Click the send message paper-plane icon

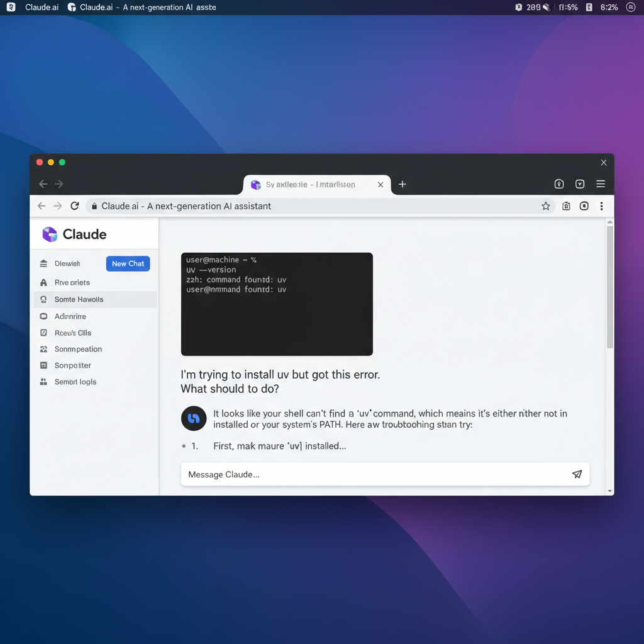pyautogui.click(x=577, y=474)
